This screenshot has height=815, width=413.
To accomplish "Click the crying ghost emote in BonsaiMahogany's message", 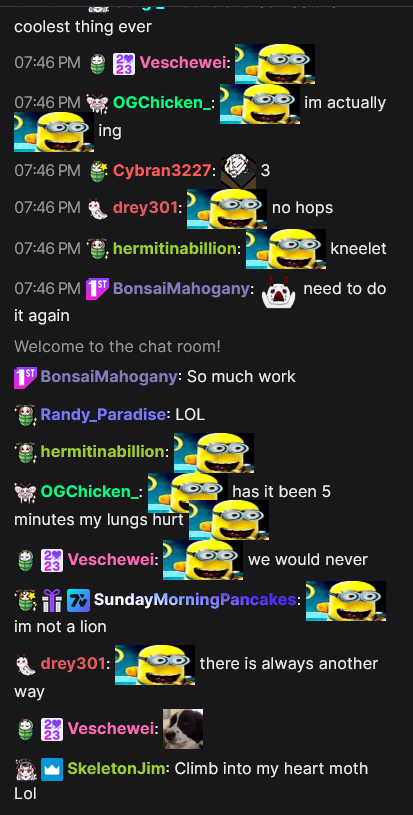I will tap(278, 292).
